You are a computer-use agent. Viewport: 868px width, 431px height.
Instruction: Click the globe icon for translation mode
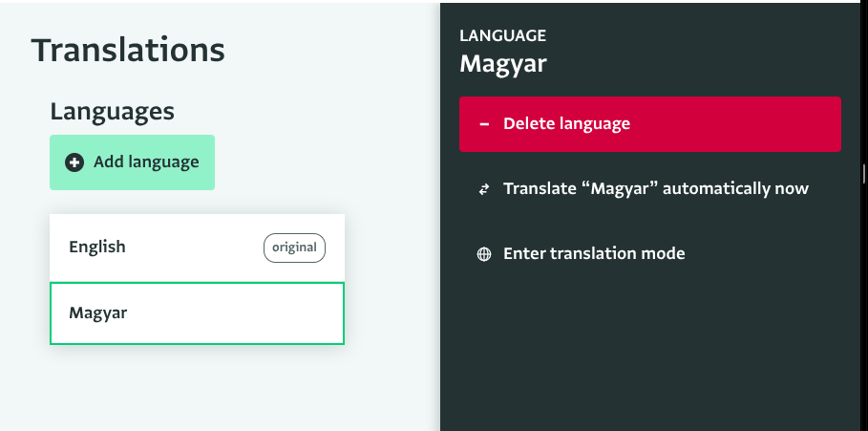point(484,254)
